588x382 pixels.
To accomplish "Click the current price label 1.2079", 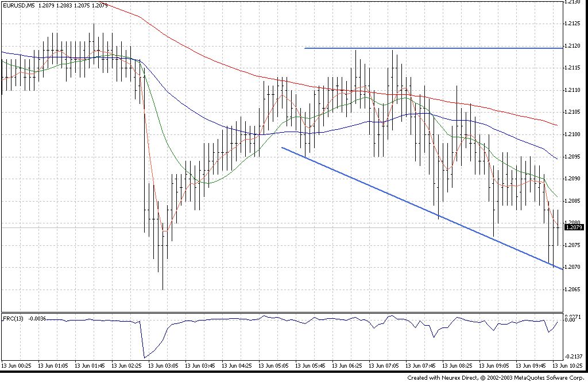I will 574,227.
